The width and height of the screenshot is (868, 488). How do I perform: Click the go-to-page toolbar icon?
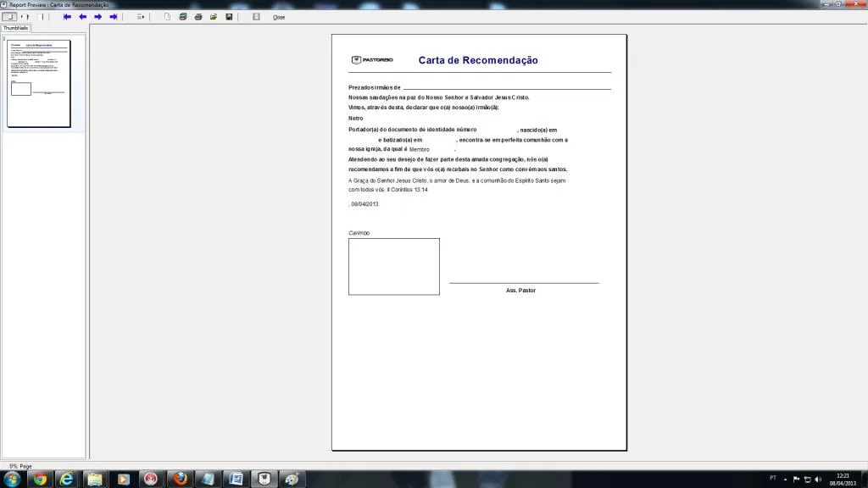pos(141,17)
